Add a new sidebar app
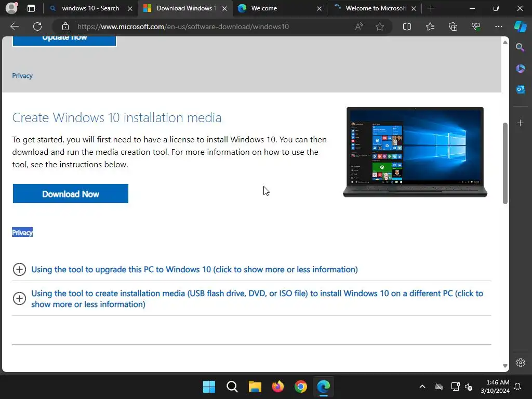Image resolution: width=532 pixels, height=399 pixels. pos(520,123)
